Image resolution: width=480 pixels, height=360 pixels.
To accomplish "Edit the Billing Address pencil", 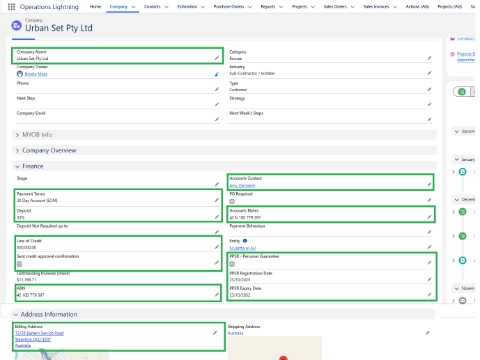I will [215, 333].
